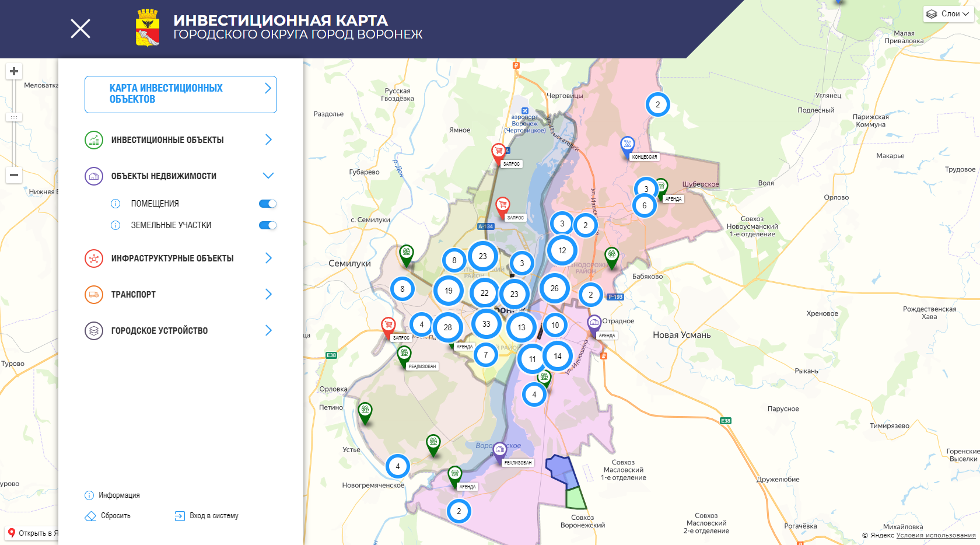
Task: Click Вход в систему login link
Action: (x=206, y=516)
